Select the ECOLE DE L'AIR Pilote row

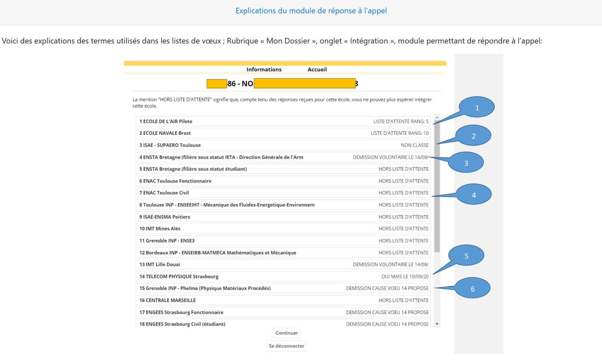point(283,121)
